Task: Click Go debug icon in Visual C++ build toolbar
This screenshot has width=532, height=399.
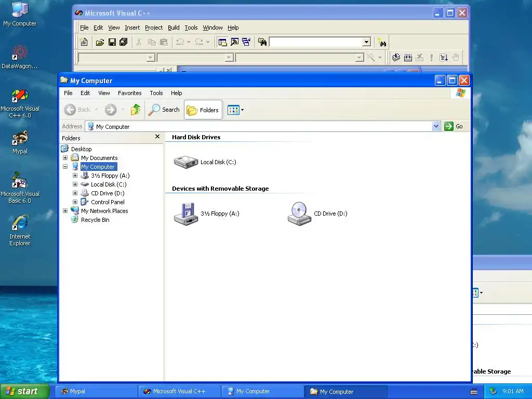Action: point(444,57)
